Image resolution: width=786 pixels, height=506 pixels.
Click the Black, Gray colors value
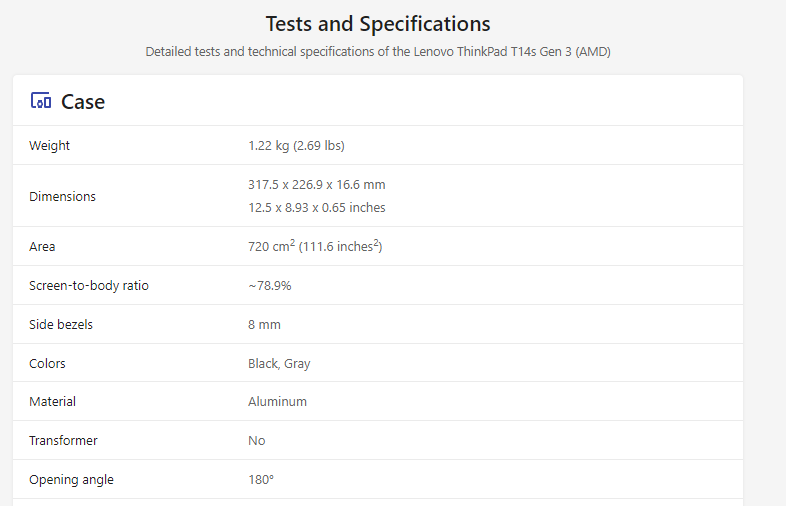[x=279, y=364]
